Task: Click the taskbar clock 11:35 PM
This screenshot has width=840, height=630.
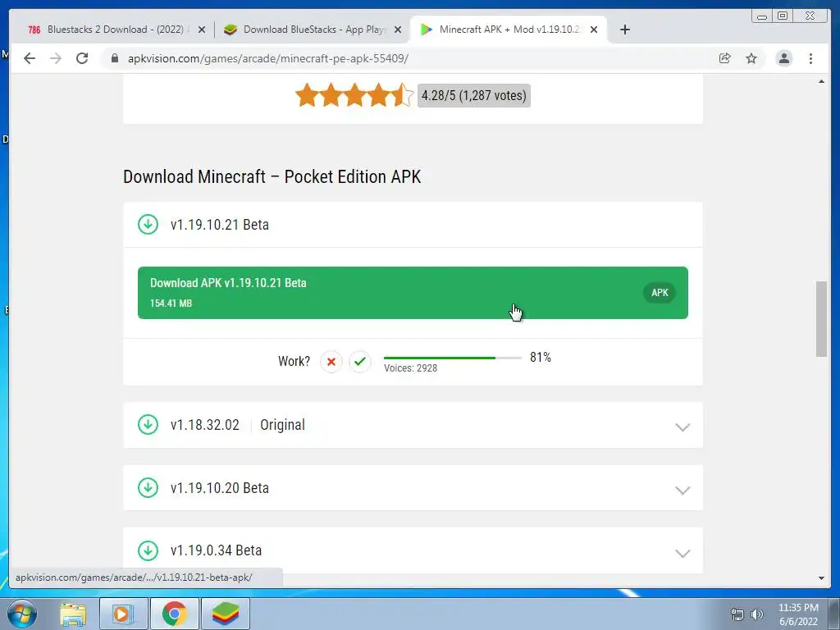Action: 798,608
